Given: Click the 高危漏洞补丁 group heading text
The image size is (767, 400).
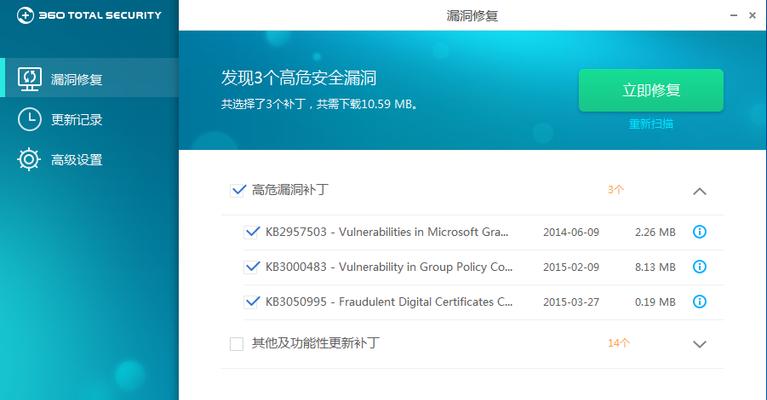Looking at the screenshot, I should pyautogui.click(x=290, y=190).
